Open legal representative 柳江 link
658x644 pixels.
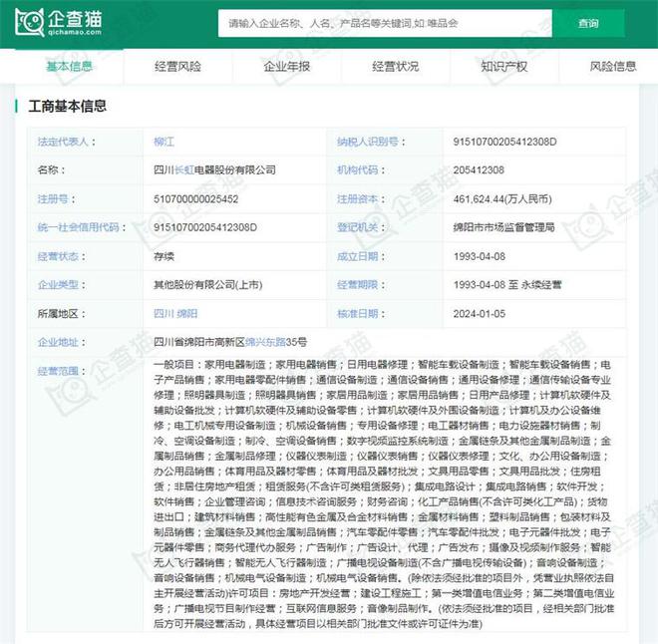pos(164,142)
